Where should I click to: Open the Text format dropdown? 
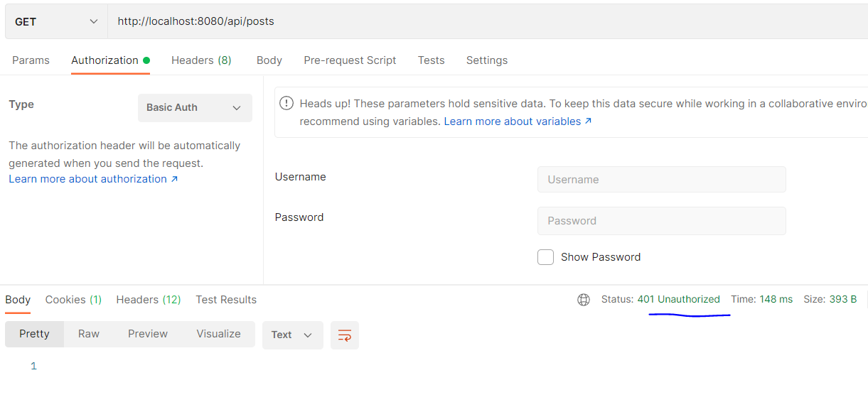pos(292,335)
